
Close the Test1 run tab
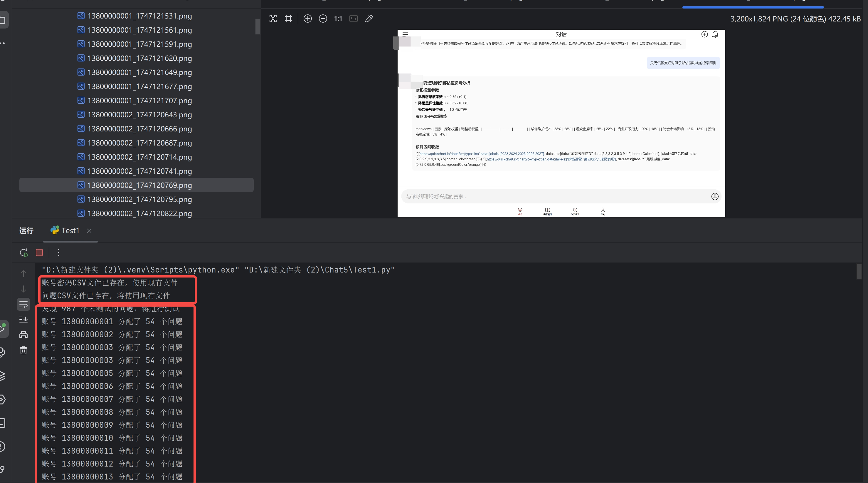click(x=89, y=230)
